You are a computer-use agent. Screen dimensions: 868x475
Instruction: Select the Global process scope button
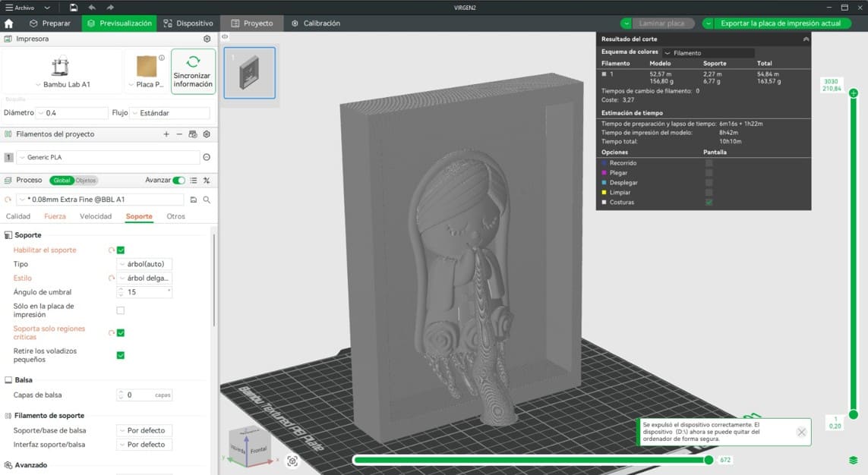click(x=62, y=181)
